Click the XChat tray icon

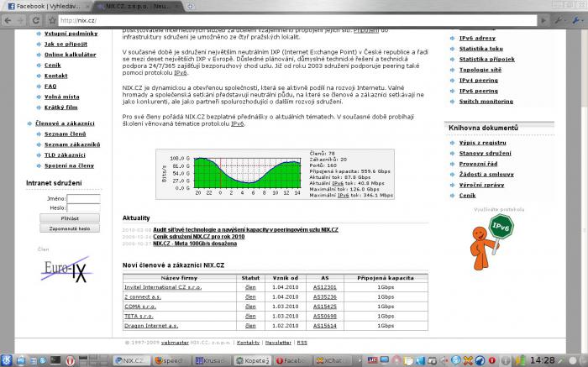(x=468, y=360)
